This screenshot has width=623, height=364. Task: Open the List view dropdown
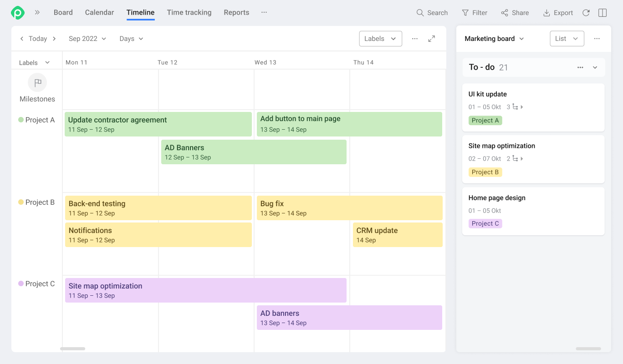point(567,39)
